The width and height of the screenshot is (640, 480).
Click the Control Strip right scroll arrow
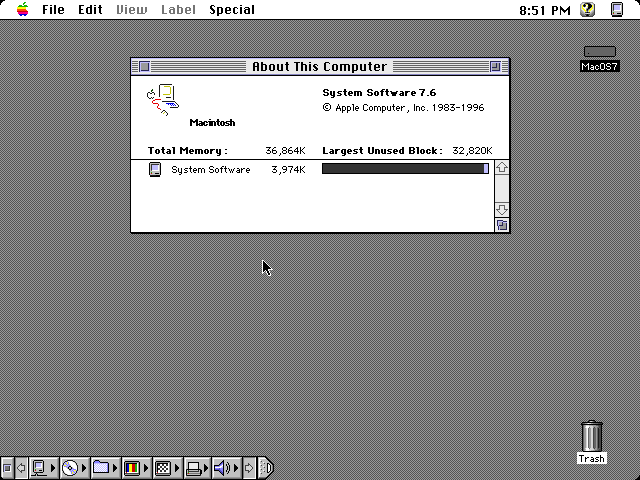(x=249, y=468)
